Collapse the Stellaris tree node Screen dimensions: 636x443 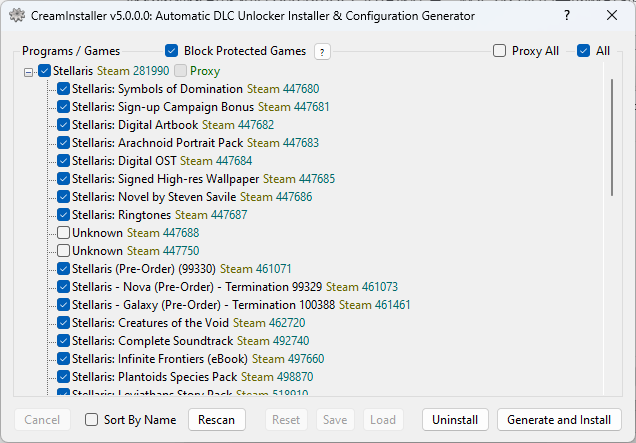[29, 72]
